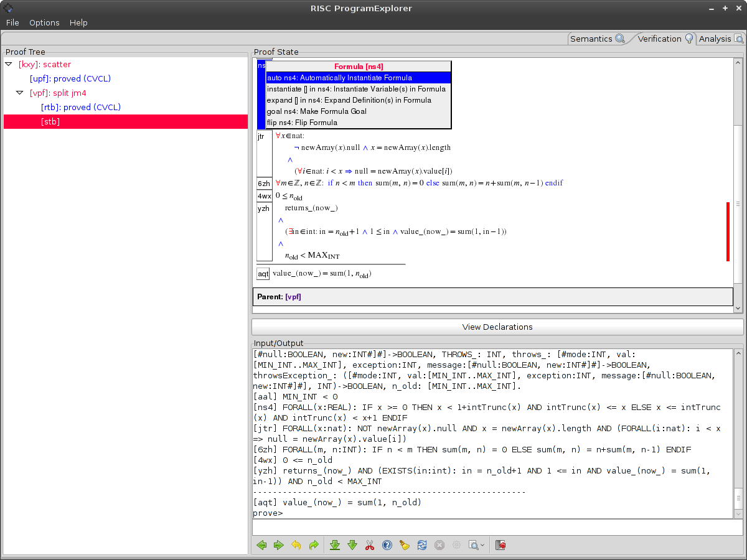Click the 'Formula [ns4]' menu header
Screen dimensions: 747x560
tap(359, 67)
